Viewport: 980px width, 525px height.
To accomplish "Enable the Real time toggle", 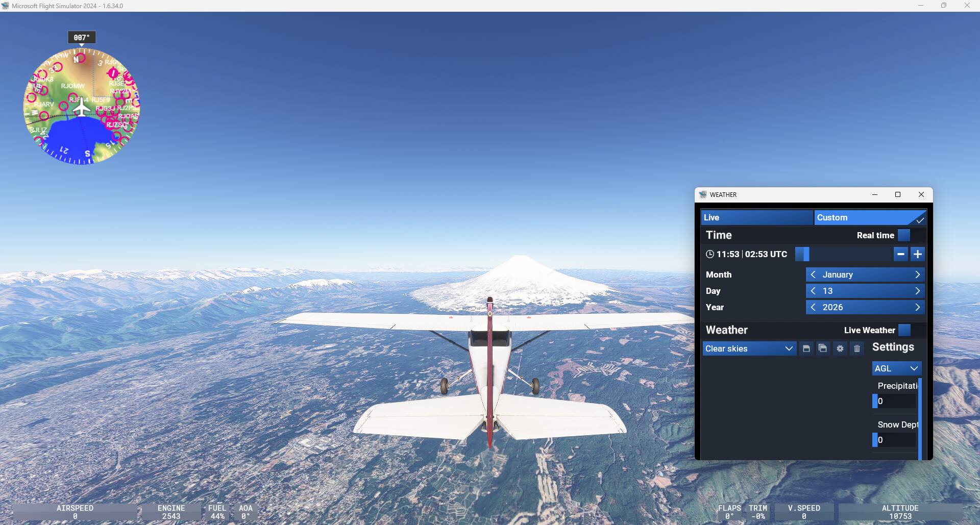I will 904,235.
